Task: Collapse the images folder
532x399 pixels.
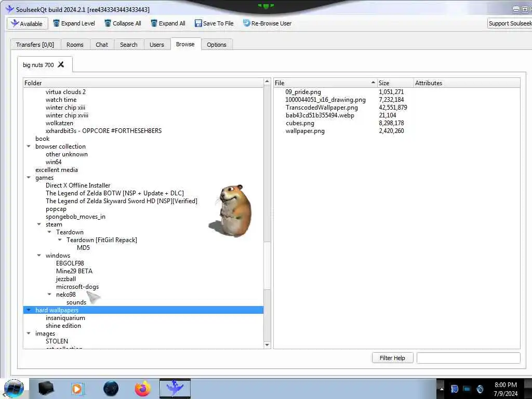Action: 29,334
